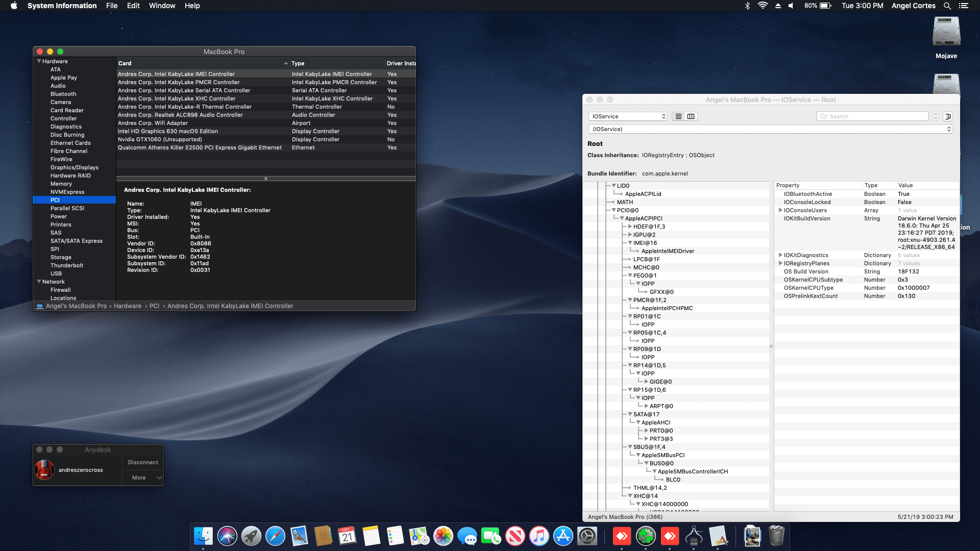Open the Photos app in Dock

tap(443, 536)
